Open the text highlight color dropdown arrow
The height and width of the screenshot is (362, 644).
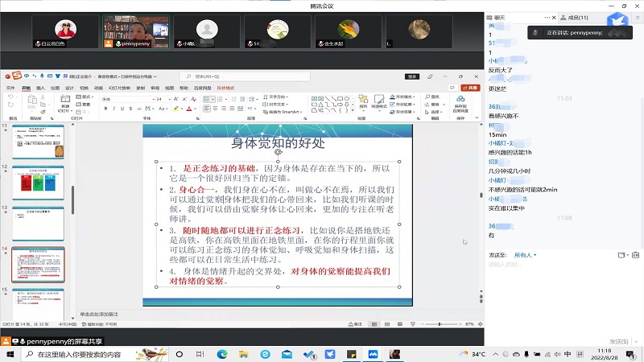[x=182, y=109]
